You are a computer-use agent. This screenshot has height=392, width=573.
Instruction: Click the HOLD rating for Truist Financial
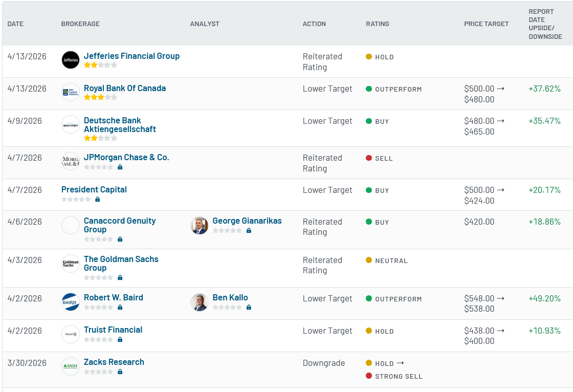pos(380,331)
